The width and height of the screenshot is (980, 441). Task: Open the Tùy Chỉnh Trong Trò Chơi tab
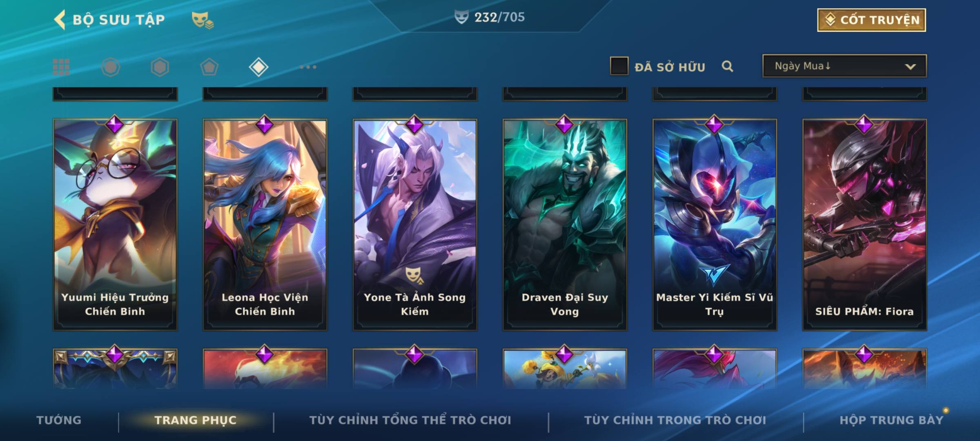(x=675, y=420)
